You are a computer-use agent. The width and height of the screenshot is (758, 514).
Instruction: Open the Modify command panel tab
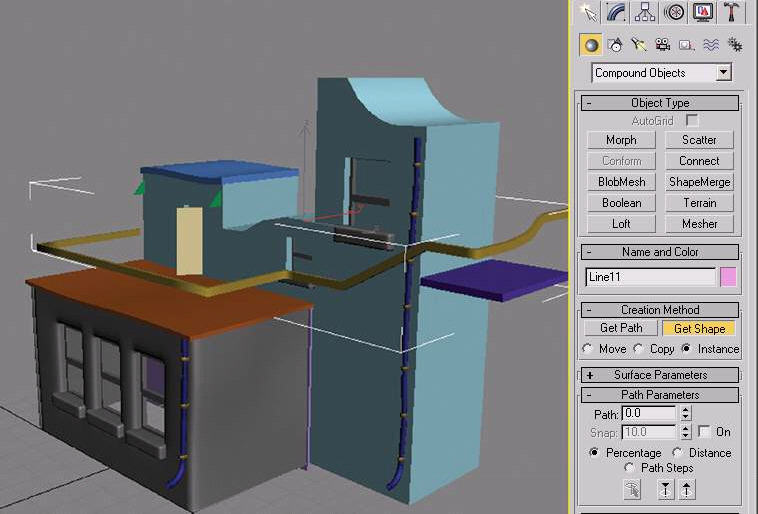click(x=617, y=12)
